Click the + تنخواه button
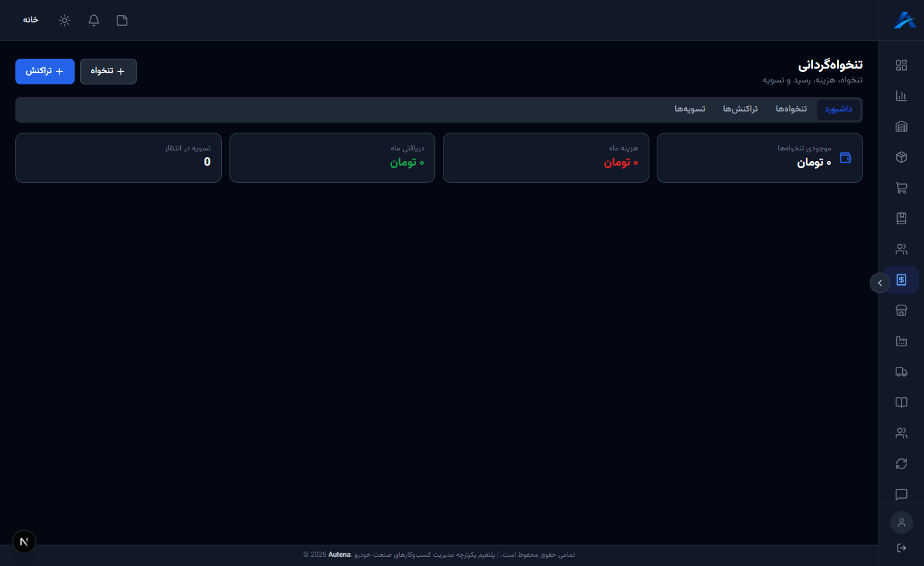 tap(108, 71)
